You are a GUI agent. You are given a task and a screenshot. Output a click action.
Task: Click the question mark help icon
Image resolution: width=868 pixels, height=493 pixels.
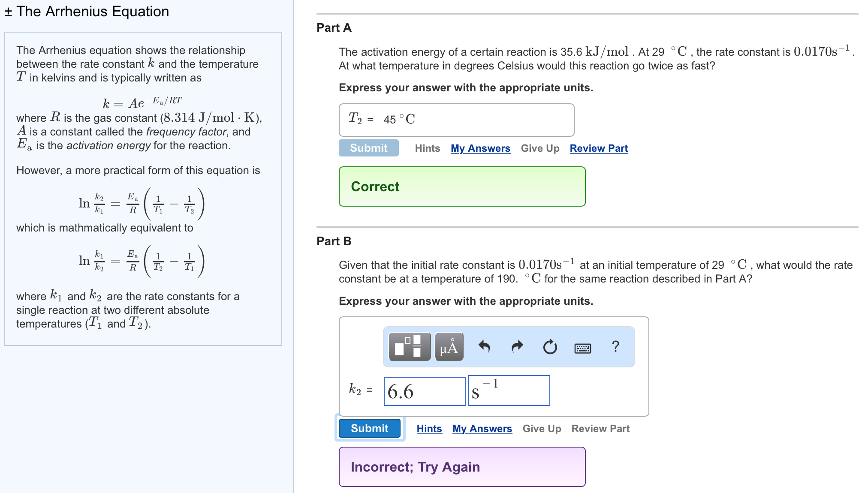(x=616, y=346)
